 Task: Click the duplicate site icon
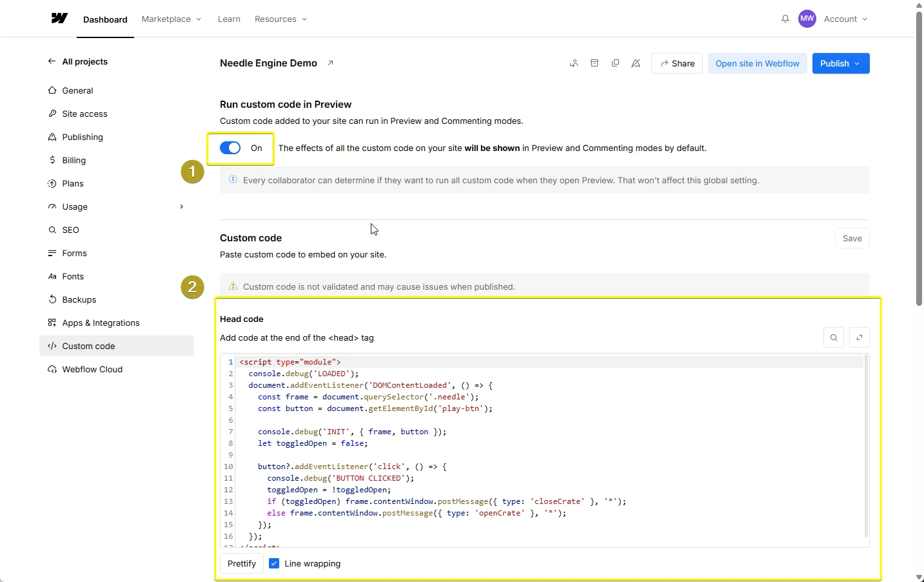pos(615,63)
